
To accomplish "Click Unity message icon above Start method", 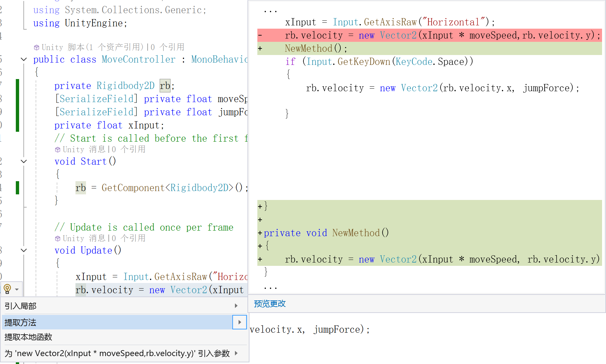I will [58, 150].
